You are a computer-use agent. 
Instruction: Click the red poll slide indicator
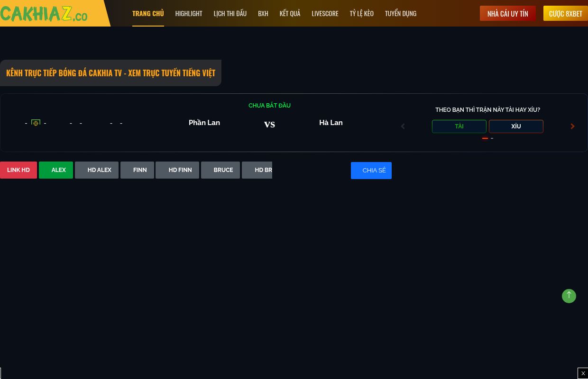tap(485, 138)
